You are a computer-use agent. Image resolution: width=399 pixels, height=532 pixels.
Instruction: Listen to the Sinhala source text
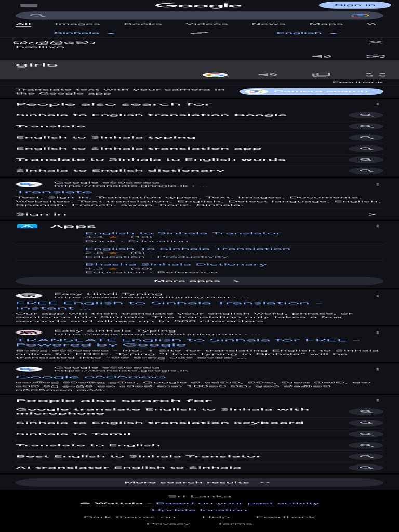click(x=322, y=56)
